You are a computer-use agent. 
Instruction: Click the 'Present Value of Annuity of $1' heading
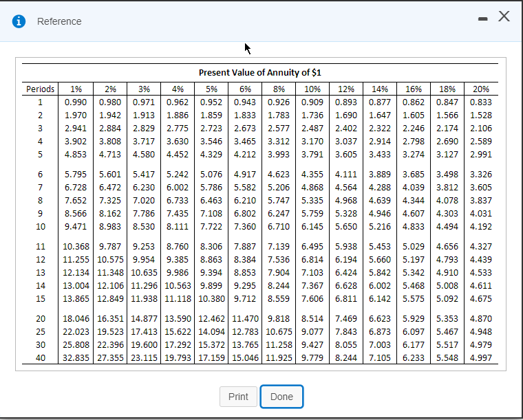pyautogui.click(x=260, y=73)
